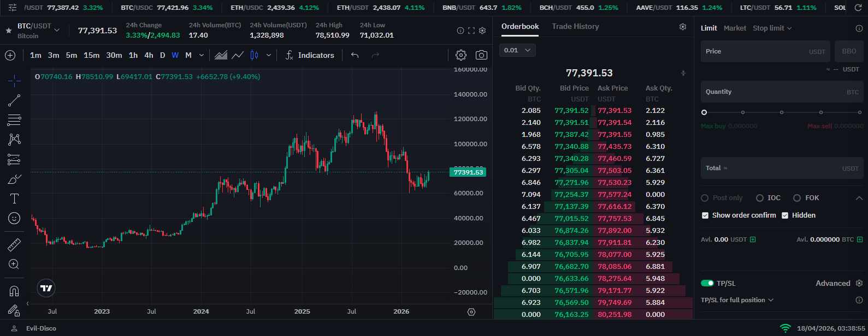Select the forecasting and measurement position tool
Image resolution: width=868 pixels, height=336 pixels.
pos(14,159)
